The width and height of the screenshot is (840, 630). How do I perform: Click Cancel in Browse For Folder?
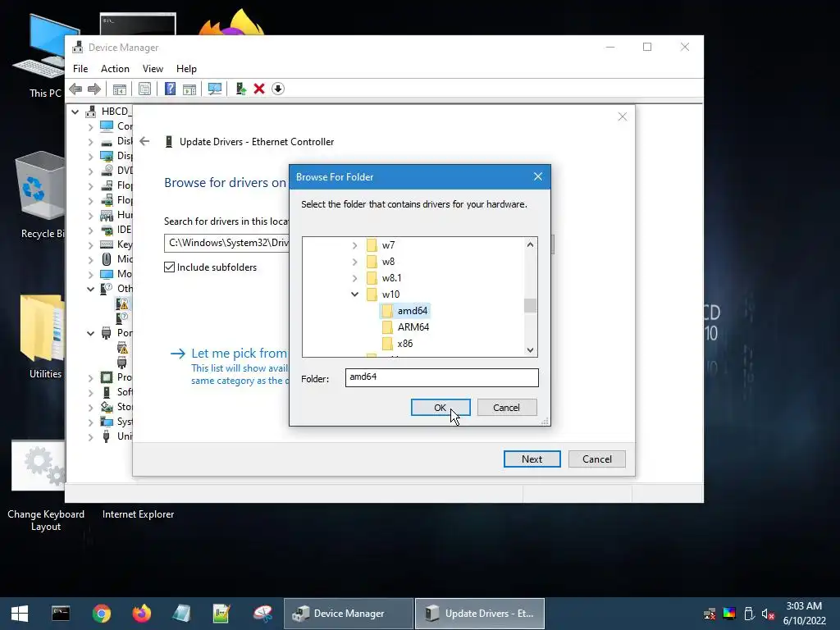[507, 408]
